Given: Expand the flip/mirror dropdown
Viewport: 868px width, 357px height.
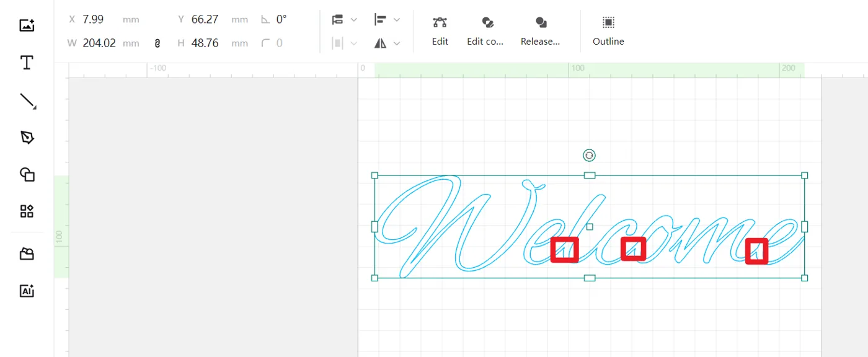Looking at the screenshot, I should point(387,43).
